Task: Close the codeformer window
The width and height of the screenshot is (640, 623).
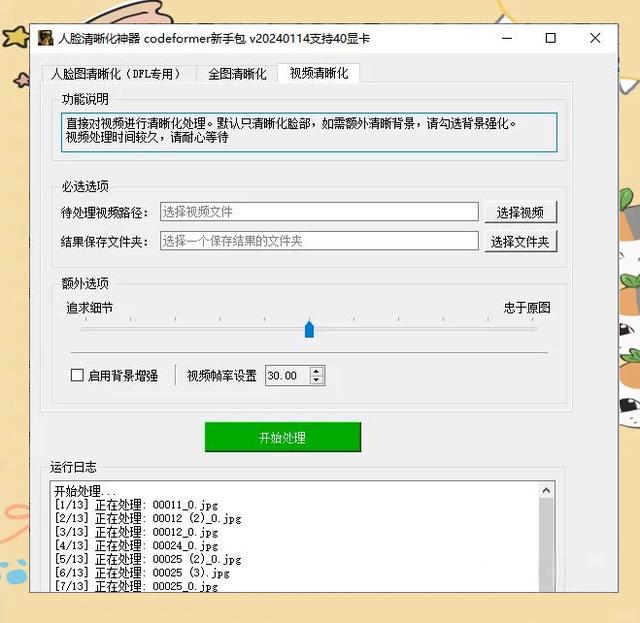Action: coord(595,38)
